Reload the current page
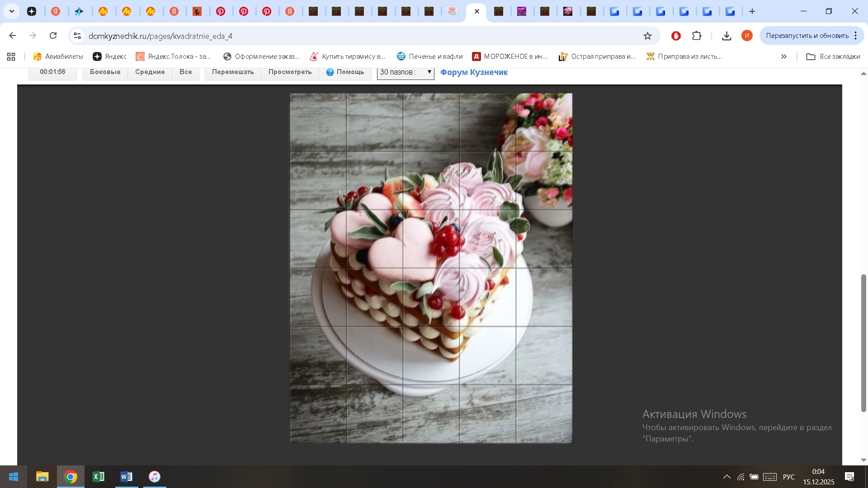868x488 pixels. coord(53,36)
